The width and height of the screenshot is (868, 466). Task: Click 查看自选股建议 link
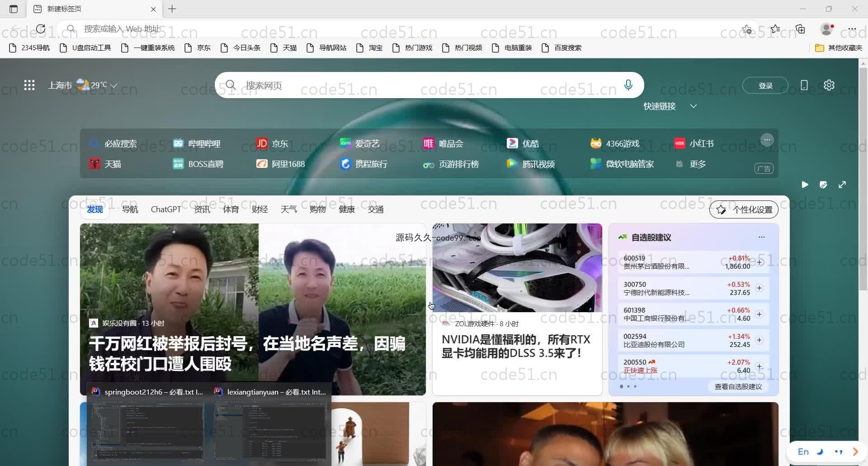pyautogui.click(x=738, y=386)
